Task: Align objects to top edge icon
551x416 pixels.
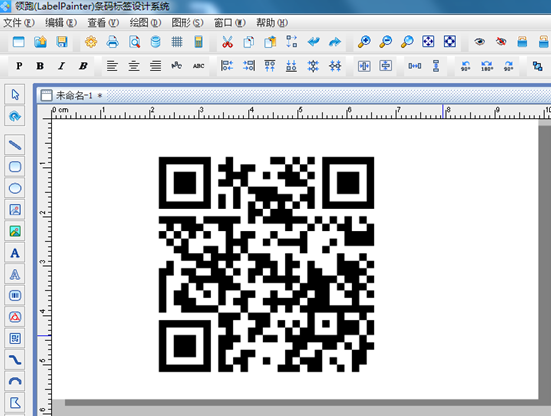Action: pos(270,66)
